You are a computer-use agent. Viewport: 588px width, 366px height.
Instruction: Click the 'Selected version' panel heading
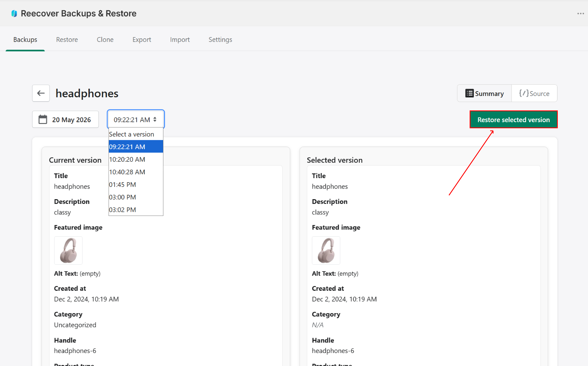click(335, 160)
